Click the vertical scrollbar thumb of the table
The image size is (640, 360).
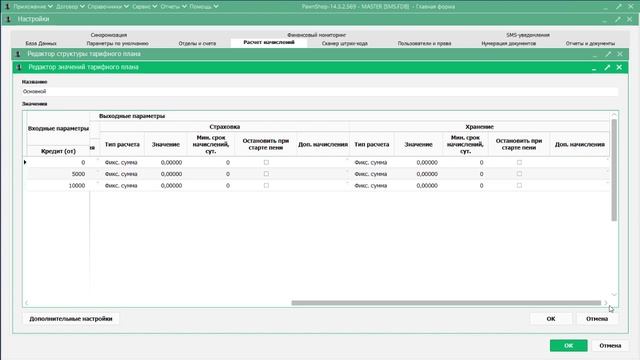click(x=614, y=170)
